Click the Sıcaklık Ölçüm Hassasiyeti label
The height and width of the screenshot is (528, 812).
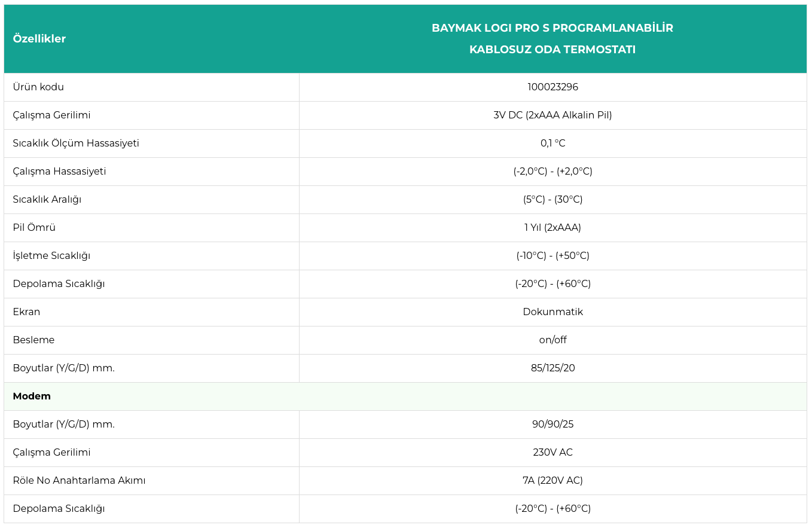[76, 144]
